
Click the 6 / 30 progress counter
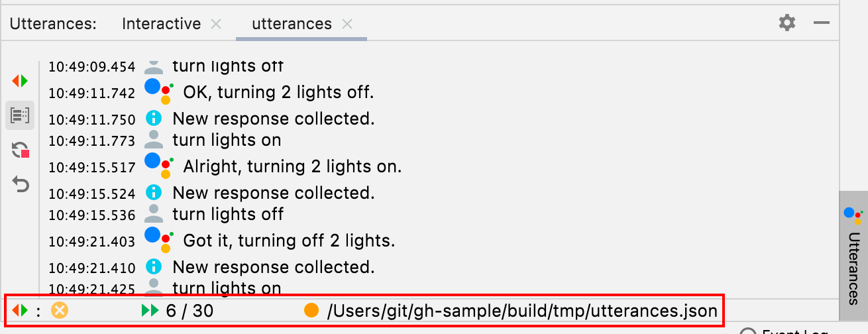(x=190, y=310)
